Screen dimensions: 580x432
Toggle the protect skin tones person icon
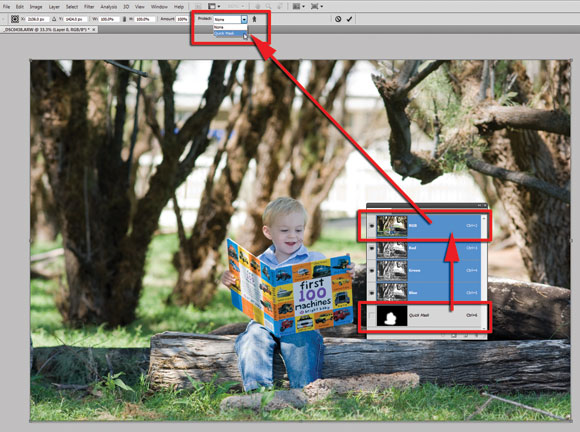(x=254, y=19)
